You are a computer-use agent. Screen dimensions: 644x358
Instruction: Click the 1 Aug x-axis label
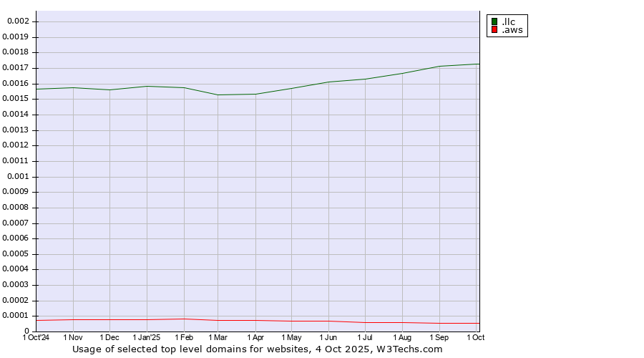402,337
